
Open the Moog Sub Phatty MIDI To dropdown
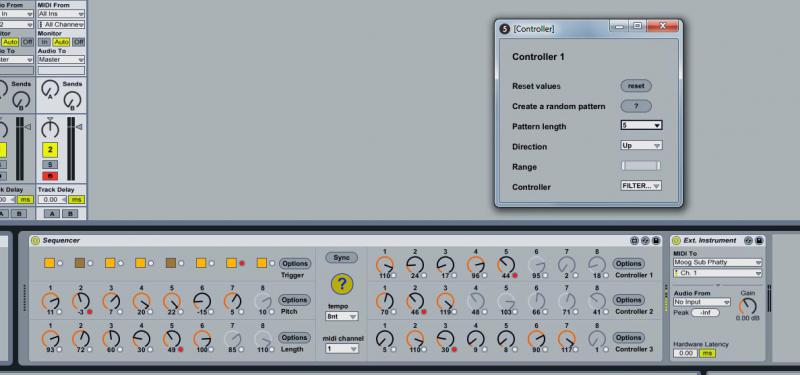click(717, 262)
